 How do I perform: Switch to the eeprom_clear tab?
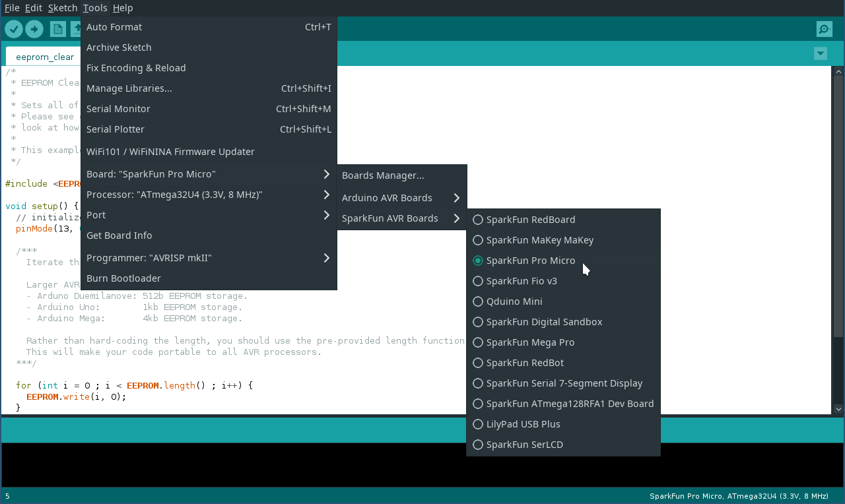point(45,57)
